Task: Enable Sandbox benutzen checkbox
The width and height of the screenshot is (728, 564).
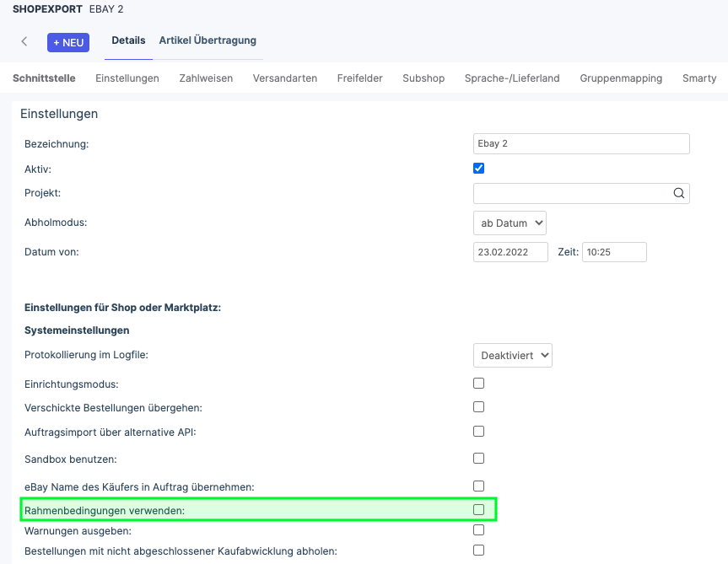Action: [x=478, y=459]
